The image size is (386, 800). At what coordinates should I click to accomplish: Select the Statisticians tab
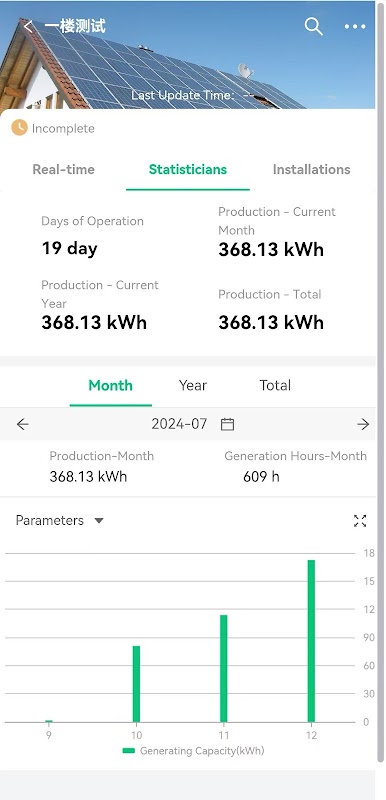tap(188, 169)
